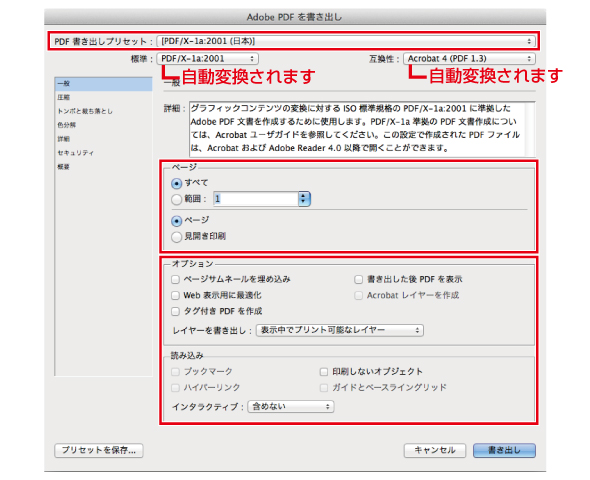Enable 印刷しないオブジェクト checkbox

(x=324, y=372)
